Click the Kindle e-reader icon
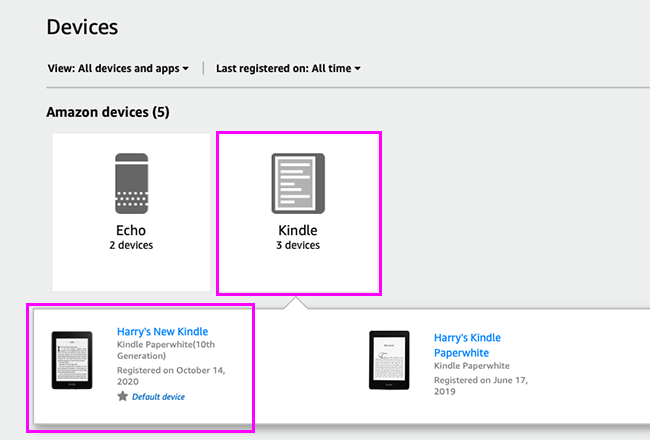650x440 pixels. (297, 183)
